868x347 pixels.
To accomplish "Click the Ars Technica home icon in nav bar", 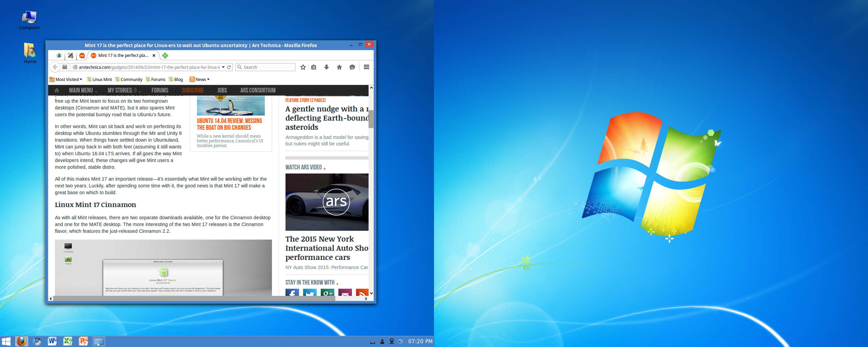I will pos(57,90).
